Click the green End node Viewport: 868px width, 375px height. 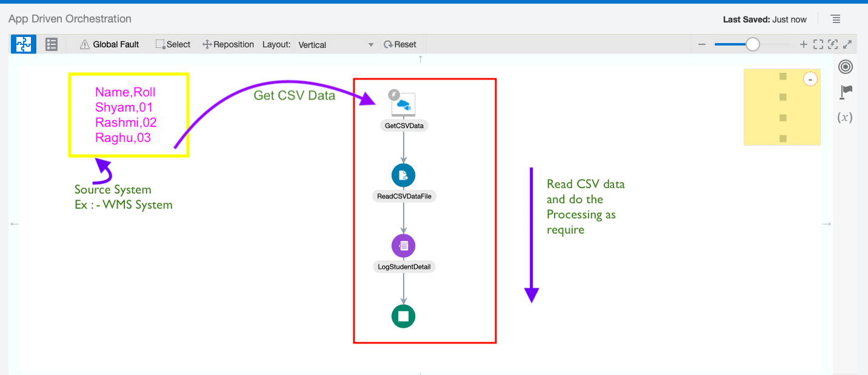(404, 316)
